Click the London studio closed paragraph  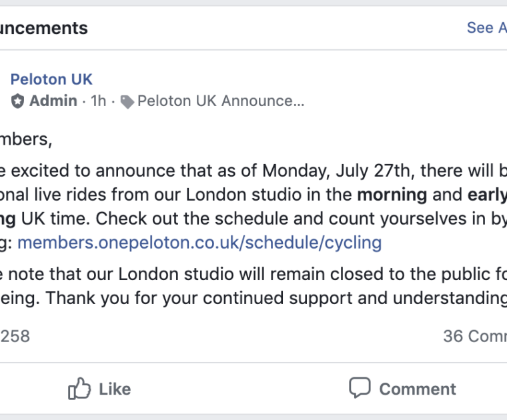point(253,287)
